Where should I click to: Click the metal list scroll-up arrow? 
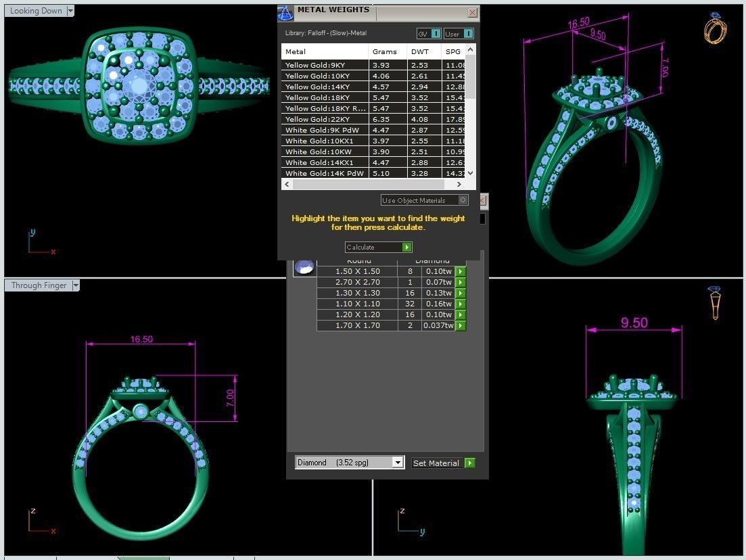click(x=471, y=49)
